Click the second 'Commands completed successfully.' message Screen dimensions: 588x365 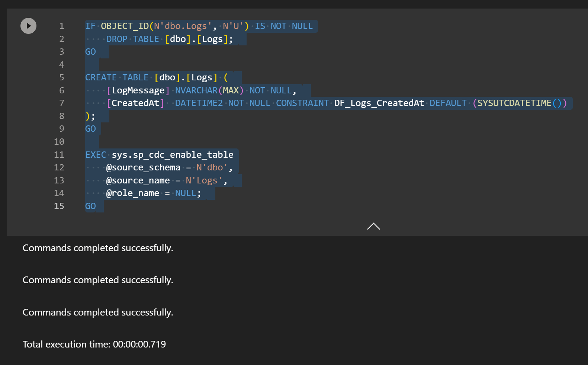click(98, 280)
